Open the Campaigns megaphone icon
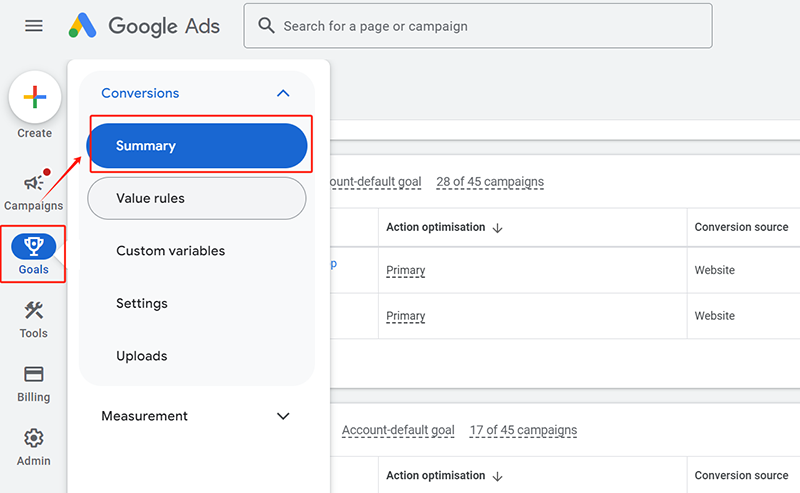Screen dimensions: 800x493 tap(34, 183)
